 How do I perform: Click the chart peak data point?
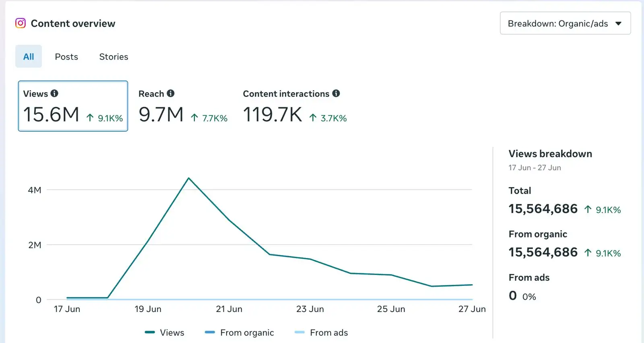point(189,178)
